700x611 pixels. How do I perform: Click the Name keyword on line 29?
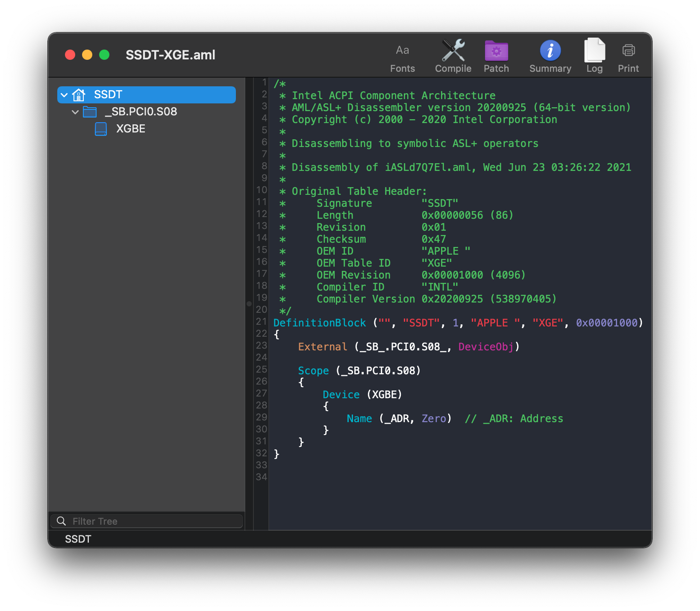coord(359,418)
